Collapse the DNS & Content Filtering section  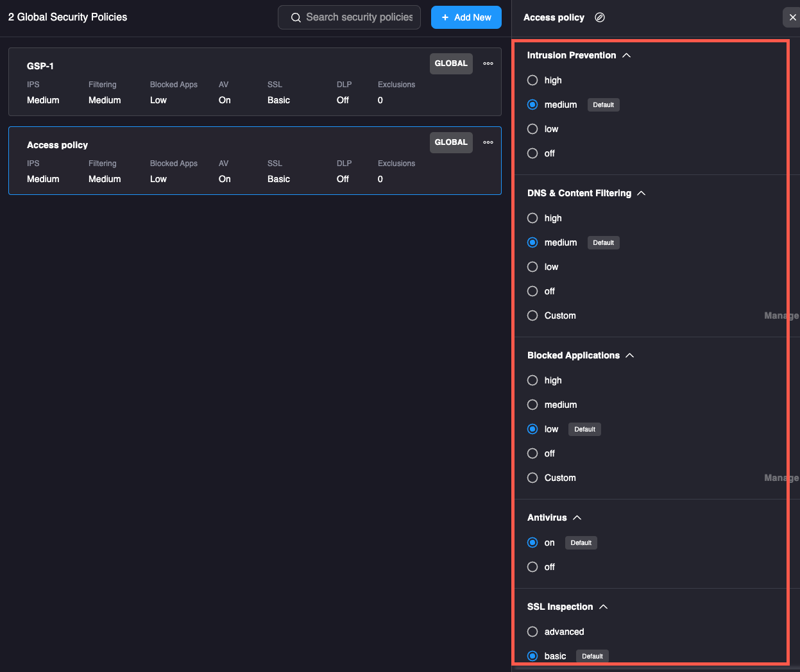pyautogui.click(x=642, y=194)
